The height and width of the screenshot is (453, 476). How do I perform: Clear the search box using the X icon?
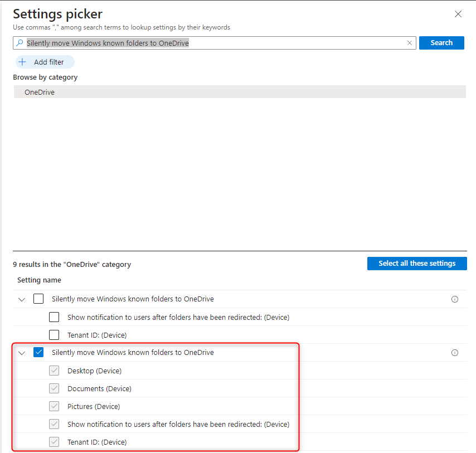[x=410, y=43]
